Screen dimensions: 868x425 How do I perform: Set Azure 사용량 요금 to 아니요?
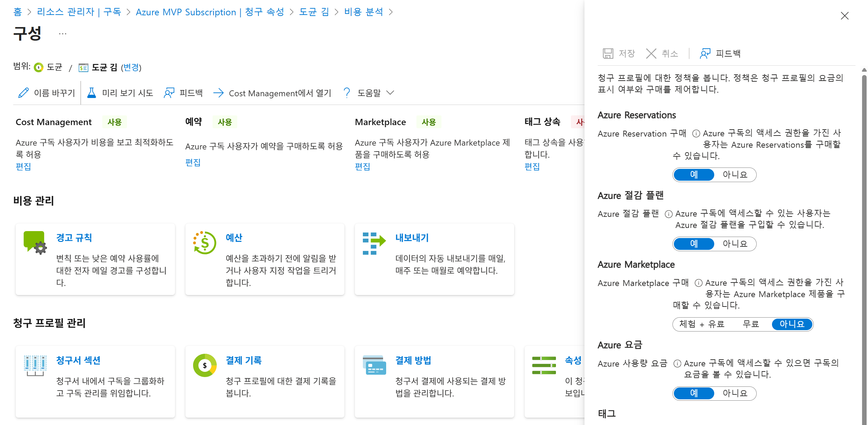click(735, 393)
